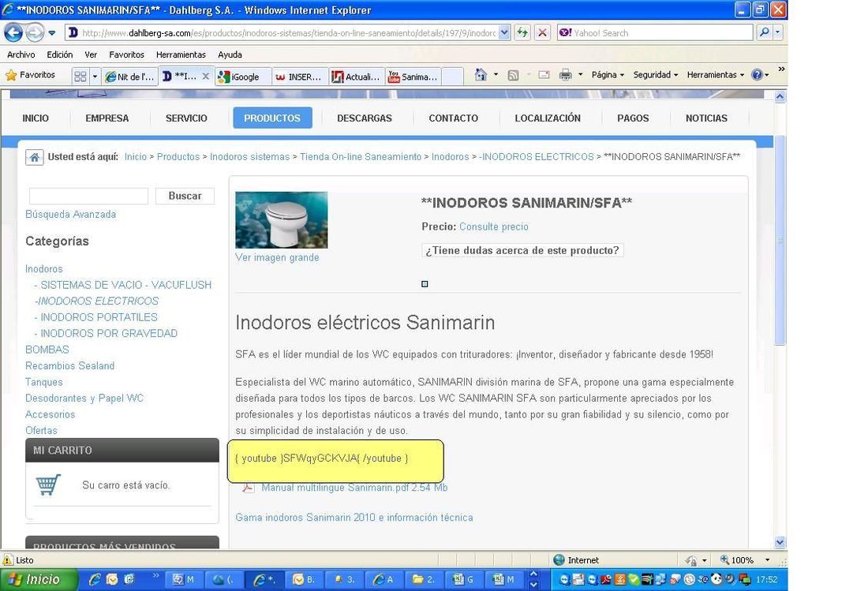Click the taskbar clock showing 17:52
This screenshot has height=591, width=868.
coord(767,579)
